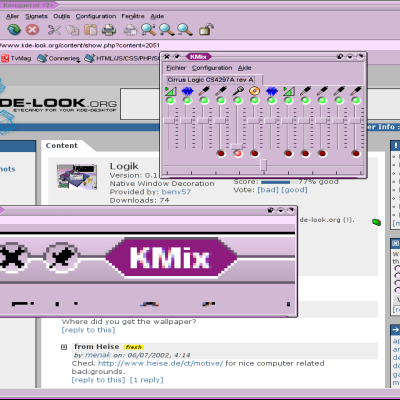Click the Zoom Out magnifier icon

coord(185,30)
